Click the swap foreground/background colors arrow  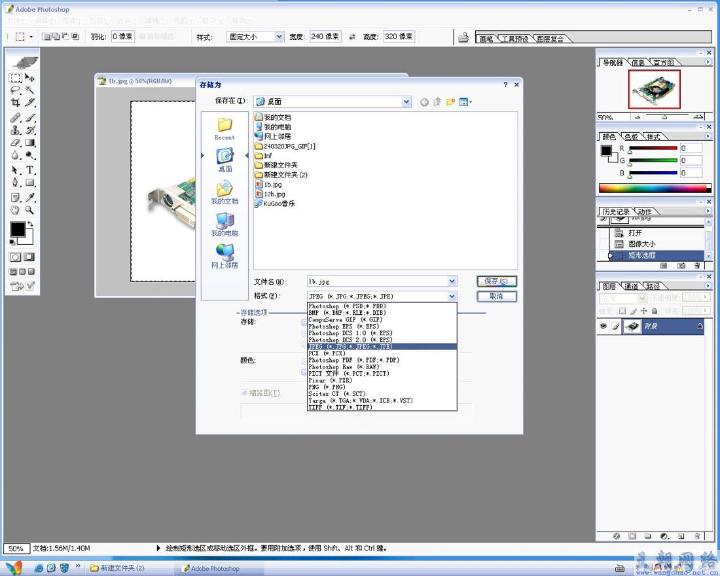[x=30, y=225]
